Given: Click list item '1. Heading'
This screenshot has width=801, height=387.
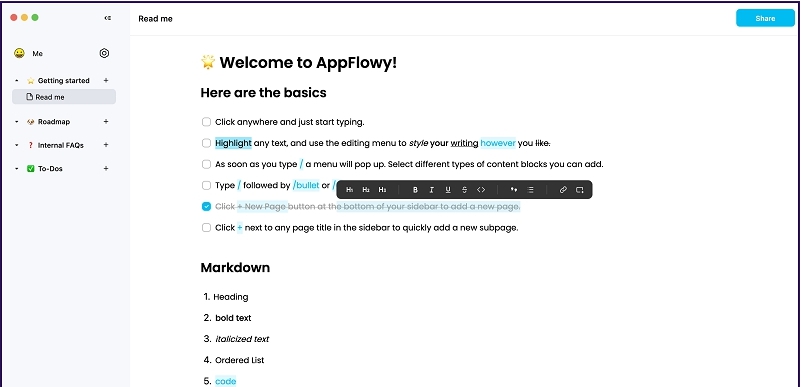Looking at the screenshot, I should pyautogui.click(x=226, y=297).
